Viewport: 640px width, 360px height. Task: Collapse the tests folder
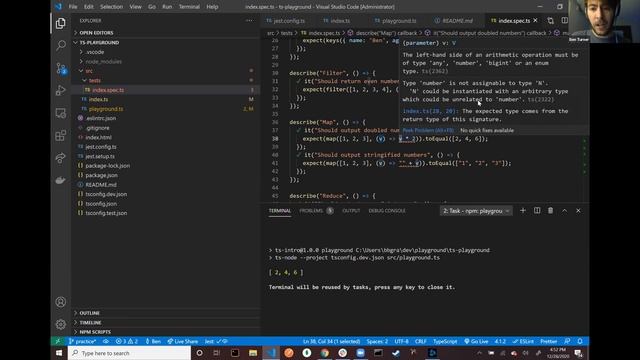pos(166,80)
